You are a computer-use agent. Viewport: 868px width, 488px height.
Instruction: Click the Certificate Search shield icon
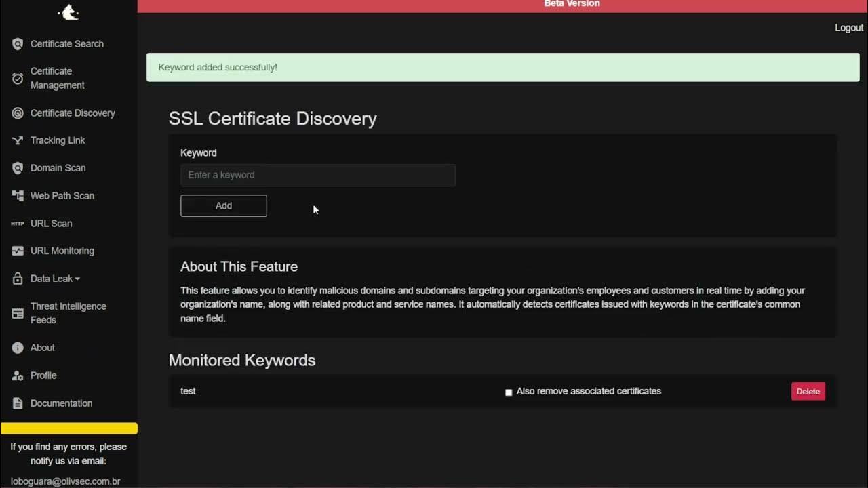(x=18, y=44)
